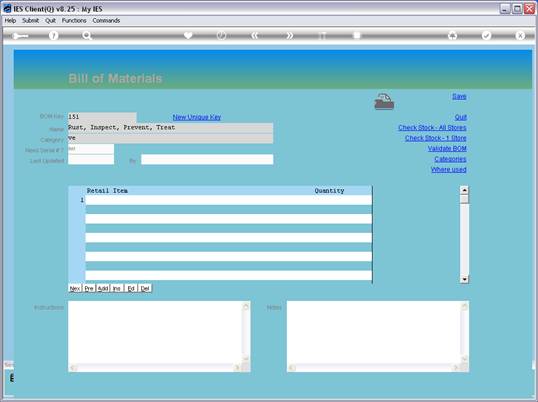Open the Validate BOM link
The width and height of the screenshot is (538, 402).
click(x=447, y=149)
